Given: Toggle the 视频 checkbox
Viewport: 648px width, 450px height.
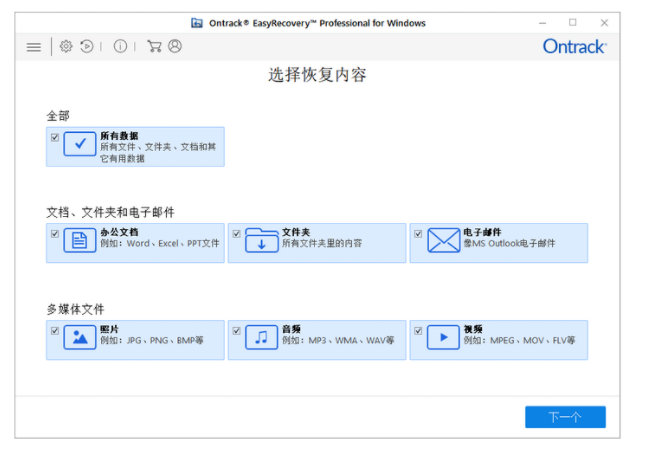Looking at the screenshot, I should point(418,331).
